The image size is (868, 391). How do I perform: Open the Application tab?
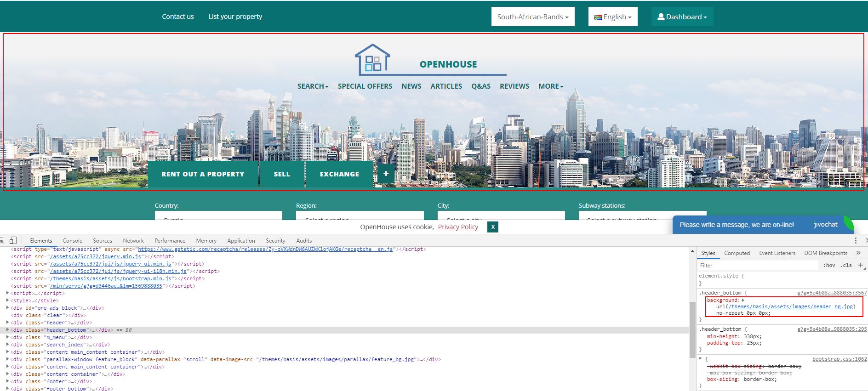[241, 240]
